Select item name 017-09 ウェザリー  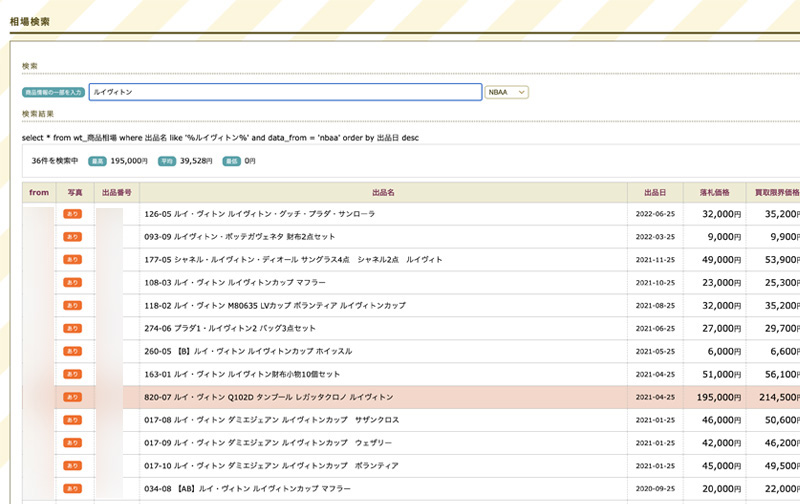pos(268,443)
